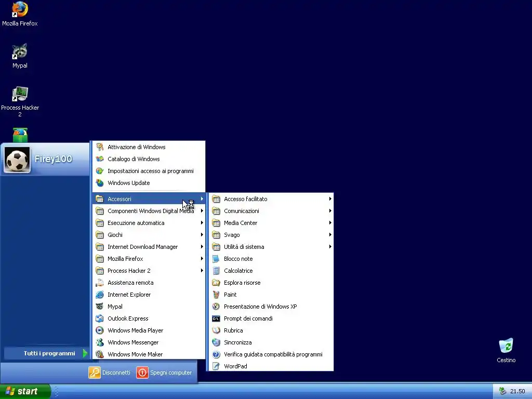Image resolution: width=532 pixels, height=399 pixels.
Task: Open the Process Hacker 2 desktop icon
Action: (20, 101)
